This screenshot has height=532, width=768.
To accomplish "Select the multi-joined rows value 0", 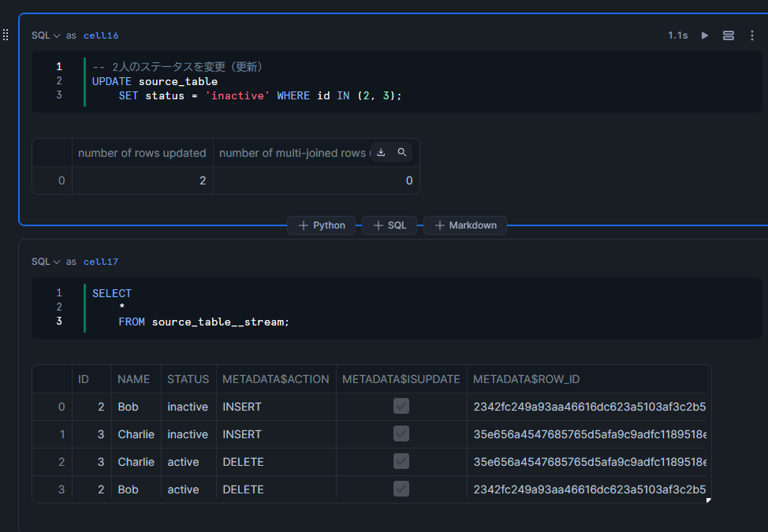I will [x=316, y=180].
